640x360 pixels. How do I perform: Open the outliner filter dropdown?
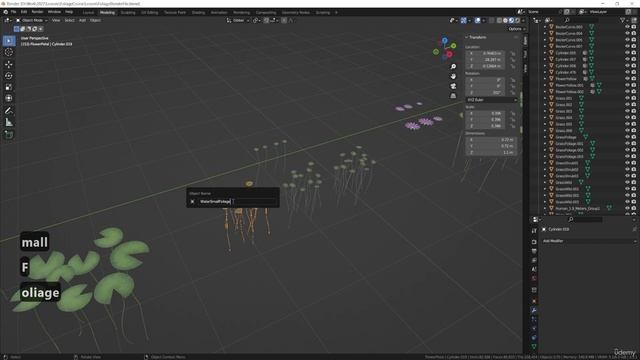click(x=624, y=20)
